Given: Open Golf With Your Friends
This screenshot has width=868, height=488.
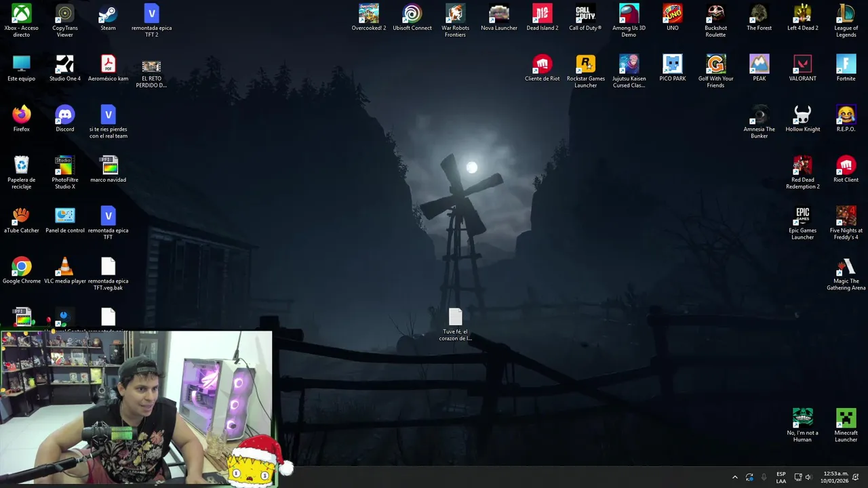Looking at the screenshot, I should (x=715, y=64).
